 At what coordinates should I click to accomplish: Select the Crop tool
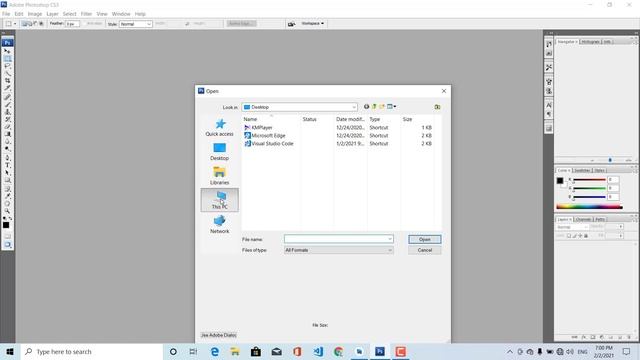tap(7, 81)
